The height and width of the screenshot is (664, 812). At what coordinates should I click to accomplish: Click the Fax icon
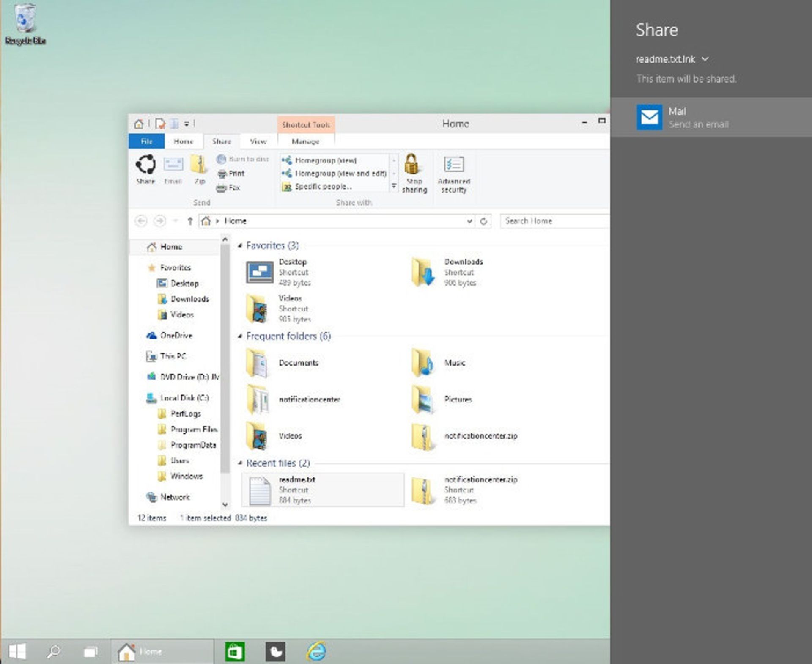(230, 187)
